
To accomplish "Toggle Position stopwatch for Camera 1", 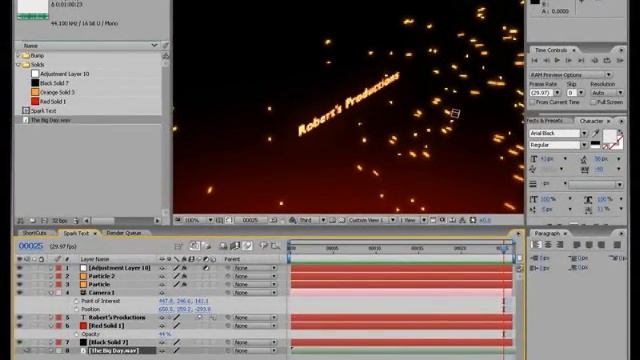I will 76,309.
